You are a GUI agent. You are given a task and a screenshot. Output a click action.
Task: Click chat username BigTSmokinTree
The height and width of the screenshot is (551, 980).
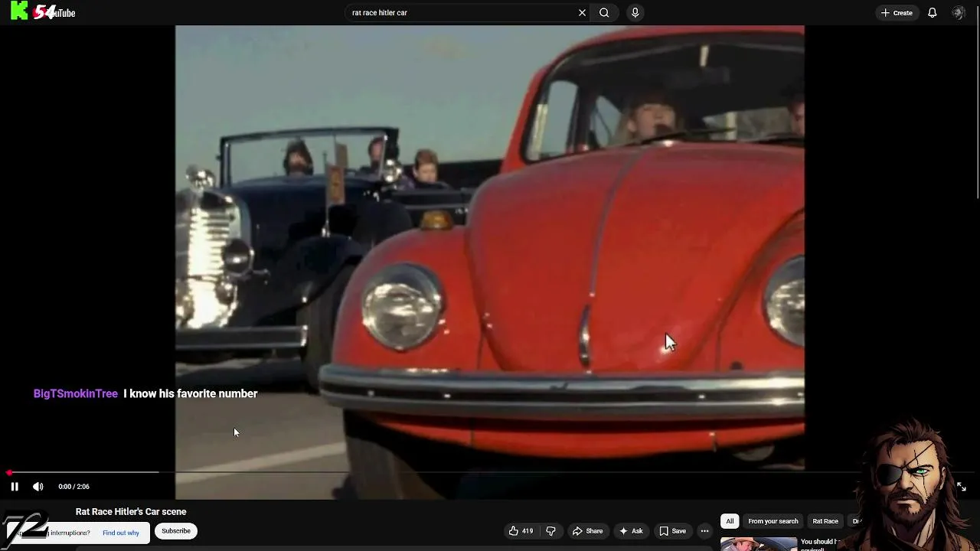pyautogui.click(x=76, y=393)
